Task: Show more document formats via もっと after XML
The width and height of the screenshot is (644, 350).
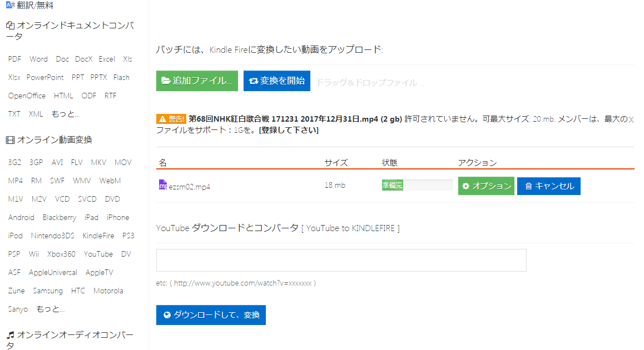Action: click(65, 114)
